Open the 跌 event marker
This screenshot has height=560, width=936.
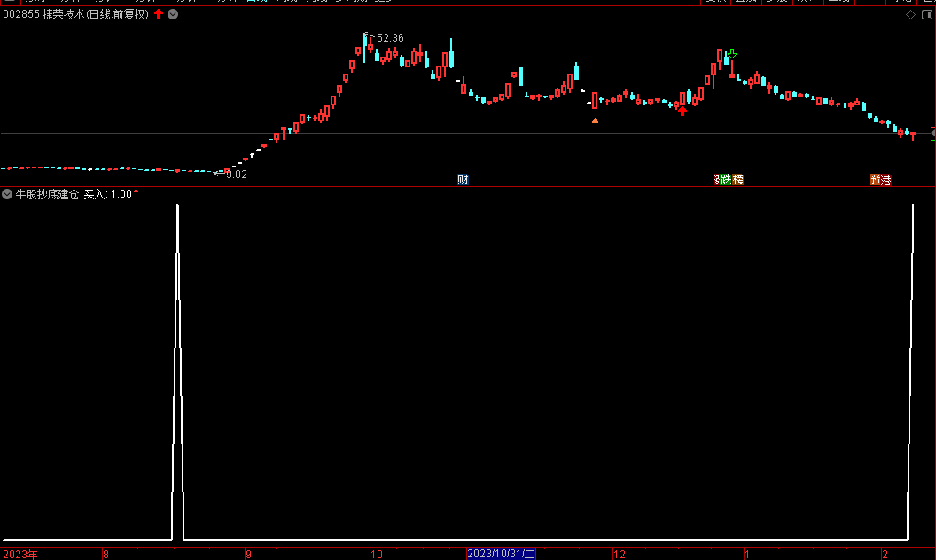click(x=726, y=180)
